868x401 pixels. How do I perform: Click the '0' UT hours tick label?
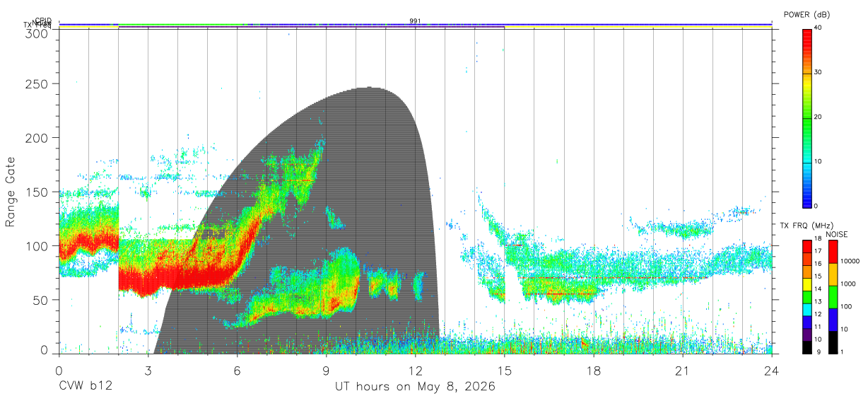point(59,371)
